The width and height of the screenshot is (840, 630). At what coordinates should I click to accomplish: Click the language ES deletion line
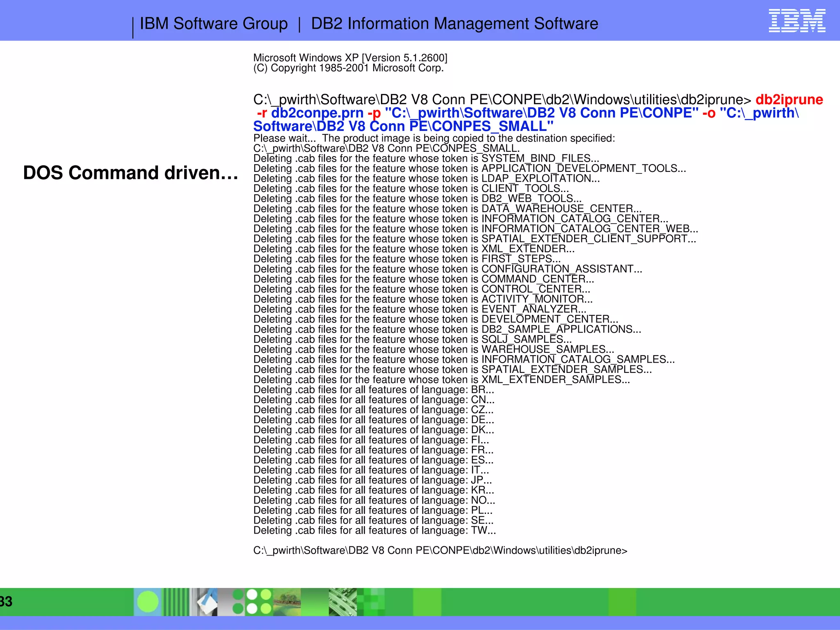point(374,460)
